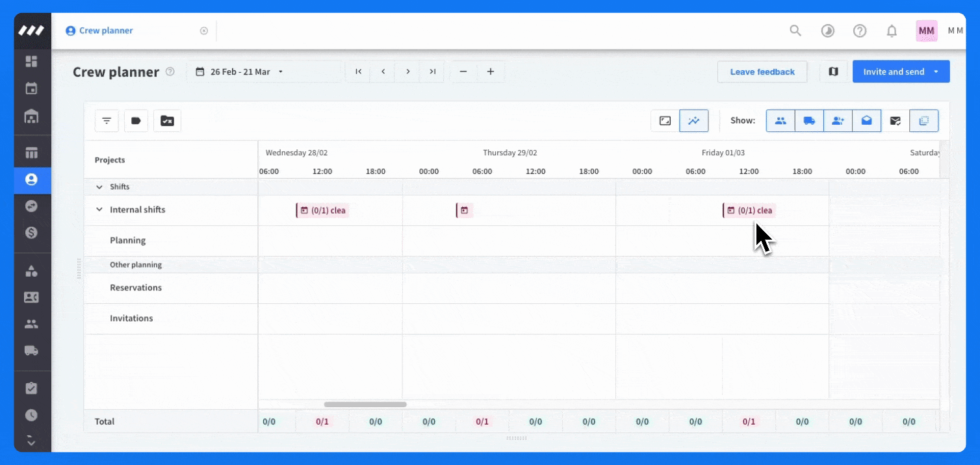
Task: Click the Friday 01/03 date header
Action: [723, 153]
